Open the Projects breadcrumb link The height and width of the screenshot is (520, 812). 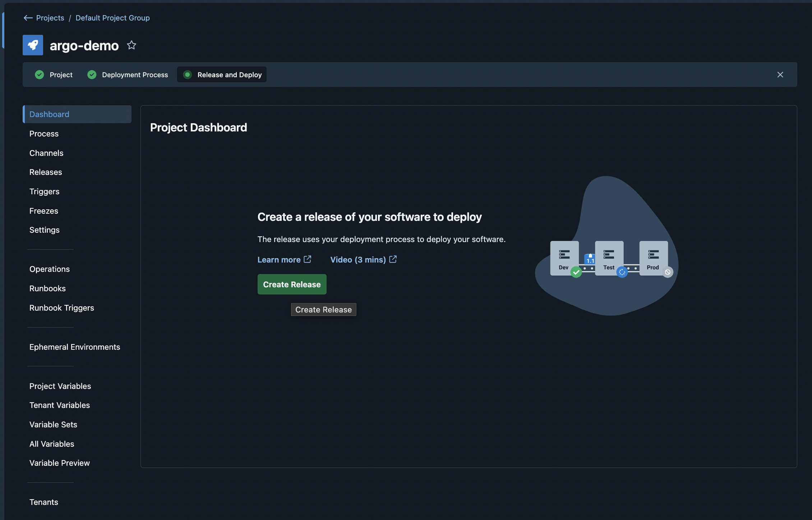point(50,18)
